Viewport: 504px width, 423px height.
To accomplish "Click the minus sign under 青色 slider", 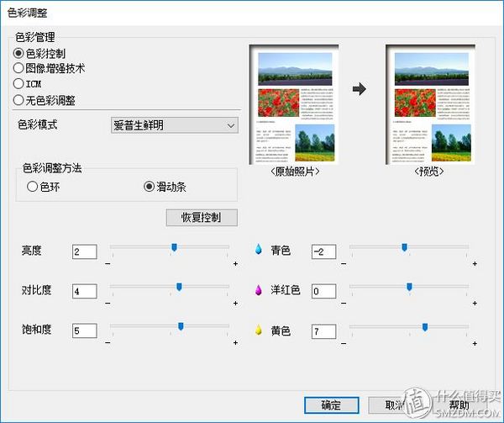I will (344, 264).
